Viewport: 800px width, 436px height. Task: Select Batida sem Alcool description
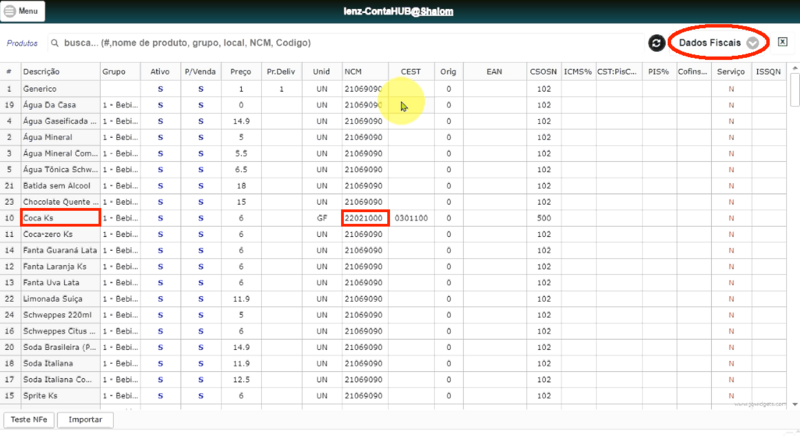click(60, 186)
